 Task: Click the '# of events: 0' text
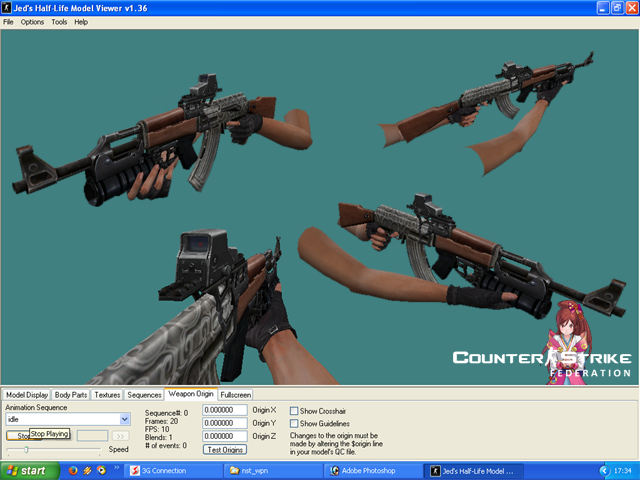[166, 445]
